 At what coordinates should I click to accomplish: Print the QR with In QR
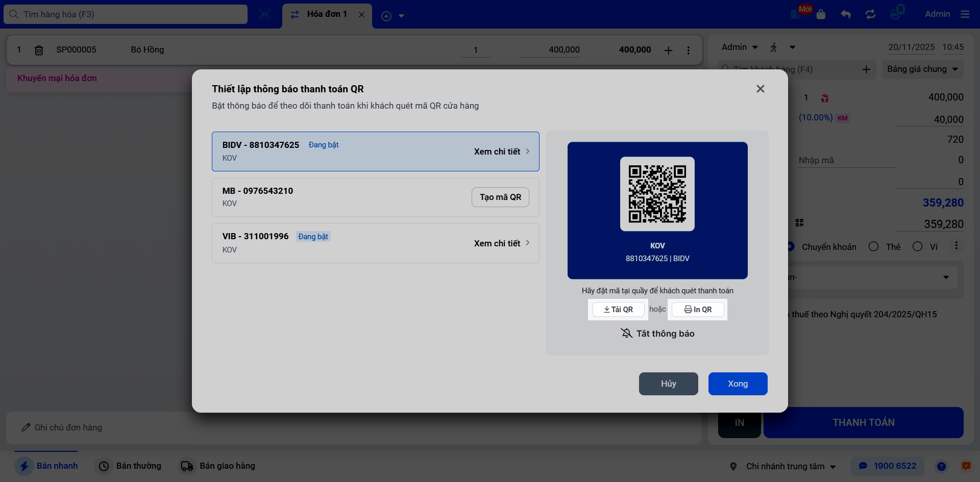pos(698,310)
